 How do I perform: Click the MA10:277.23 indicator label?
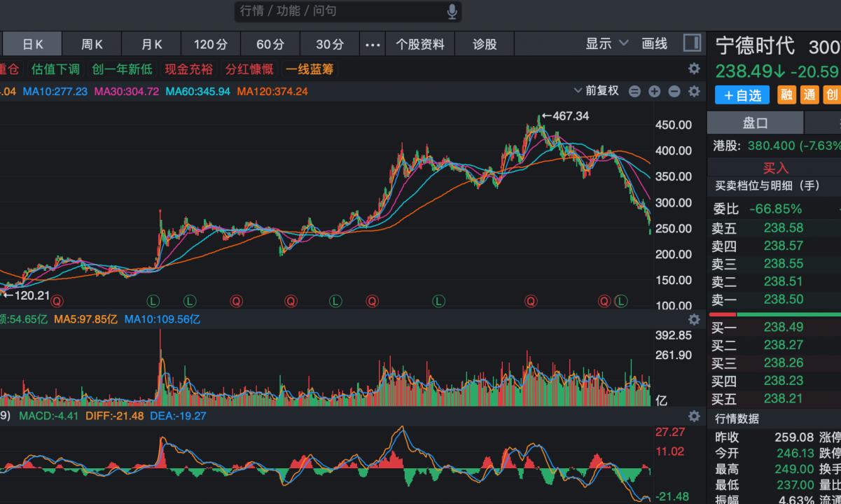(55, 92)
